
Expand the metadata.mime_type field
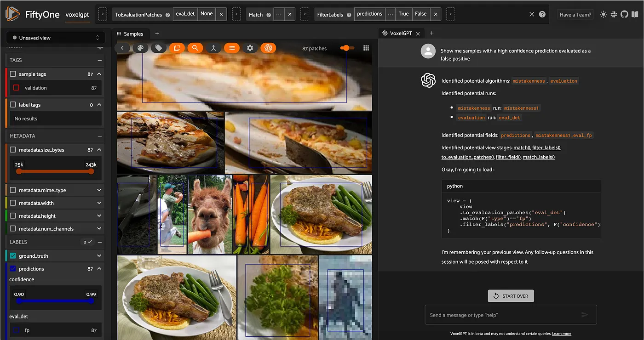[99, 190]
